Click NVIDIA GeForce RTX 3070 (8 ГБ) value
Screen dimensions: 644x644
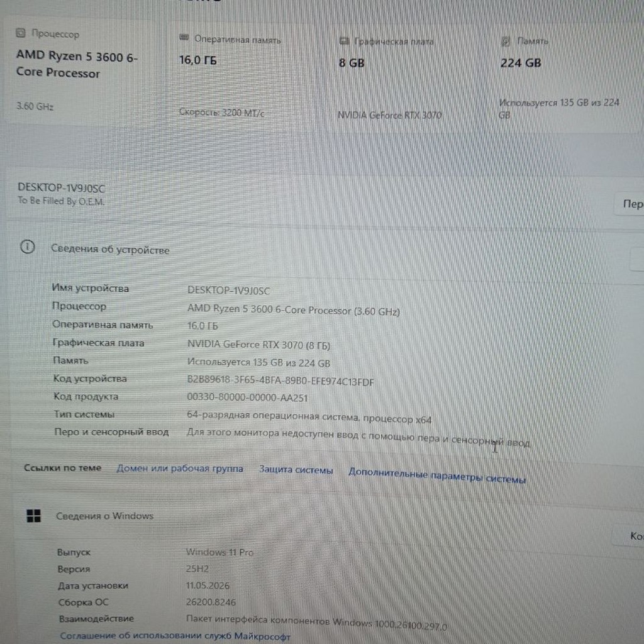(258, 345)
